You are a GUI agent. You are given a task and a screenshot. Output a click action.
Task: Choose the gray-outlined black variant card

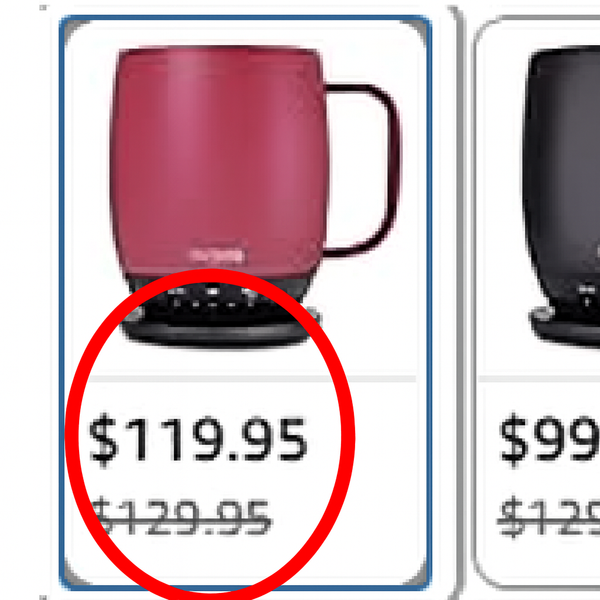pos(536,303)
